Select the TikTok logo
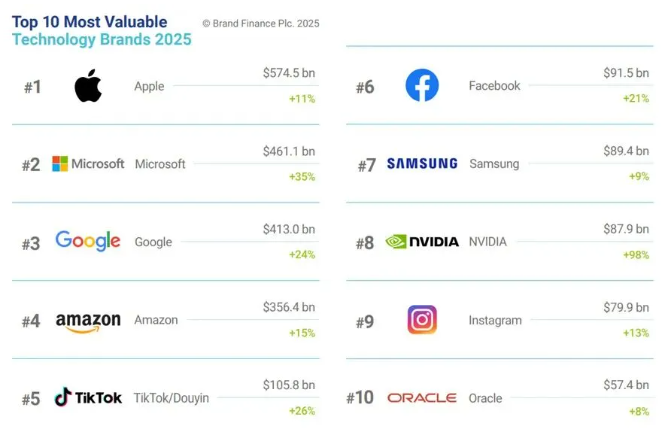 pos(88,398)
